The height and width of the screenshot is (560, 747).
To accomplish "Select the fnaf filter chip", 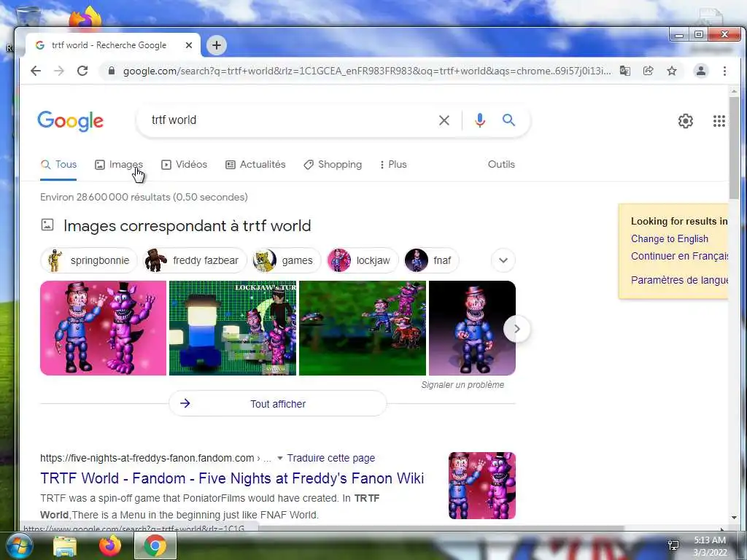I will (431, 260).
